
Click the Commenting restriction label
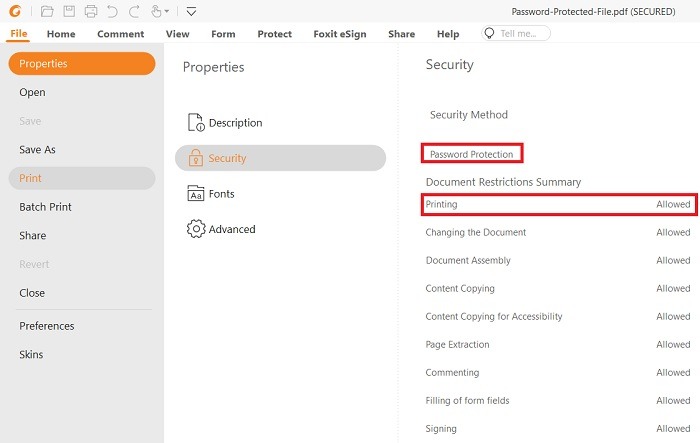coord(452,372)
